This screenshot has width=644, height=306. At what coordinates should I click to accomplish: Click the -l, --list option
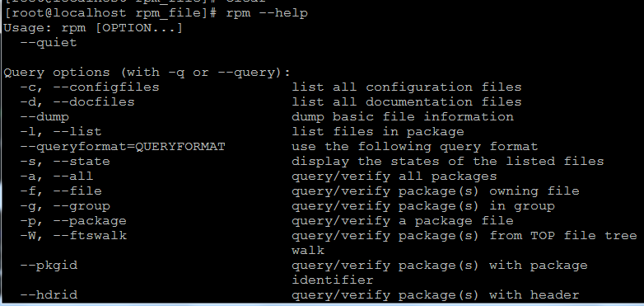(x=61, y=132)
